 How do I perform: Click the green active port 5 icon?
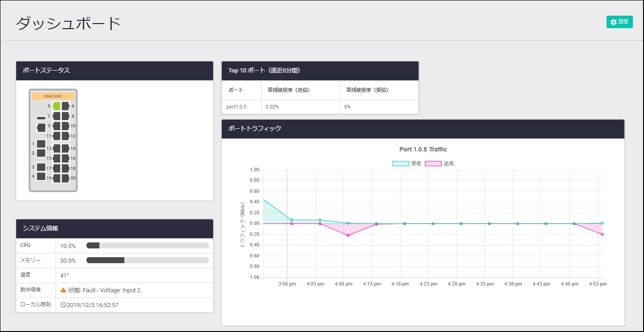point(57,106)
